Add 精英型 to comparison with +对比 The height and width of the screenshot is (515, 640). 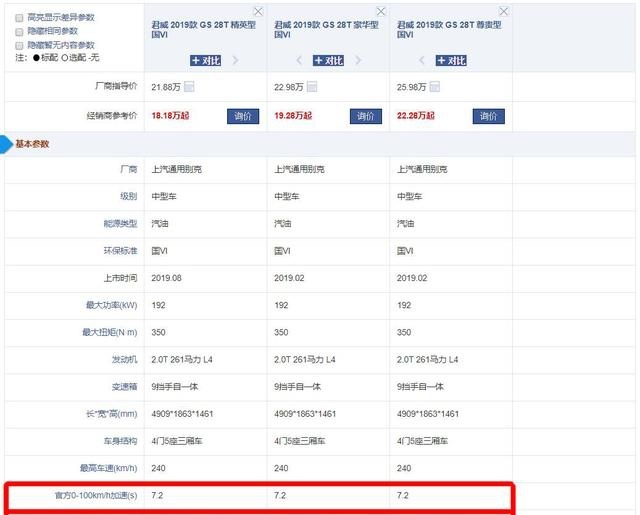pos(206,60)
